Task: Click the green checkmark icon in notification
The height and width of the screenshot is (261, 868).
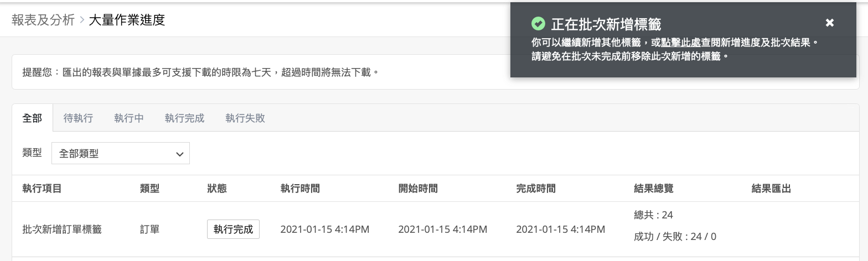Action: [538, 23]
